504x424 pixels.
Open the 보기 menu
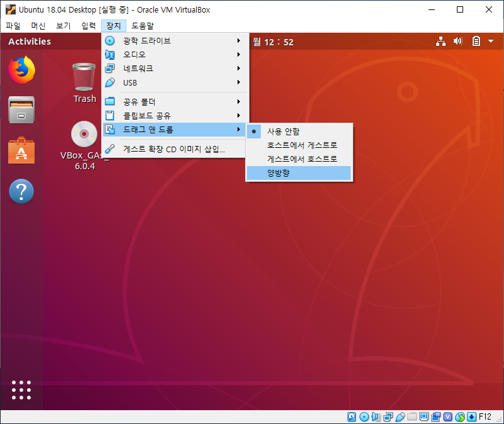63,26
